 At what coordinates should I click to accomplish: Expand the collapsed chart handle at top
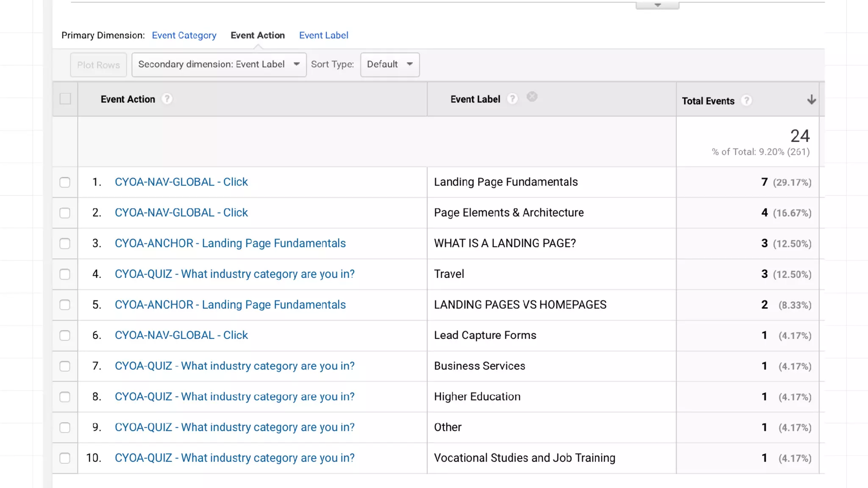click(x=657, y=6)
